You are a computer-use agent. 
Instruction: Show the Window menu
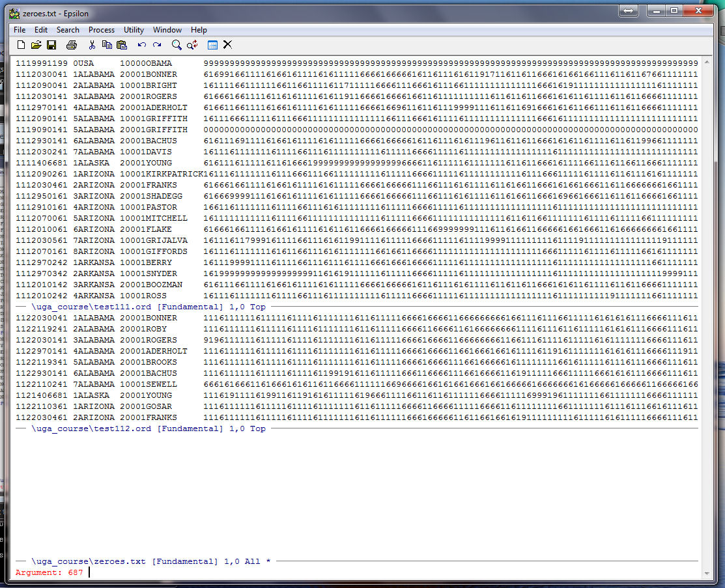click(167, 30)
